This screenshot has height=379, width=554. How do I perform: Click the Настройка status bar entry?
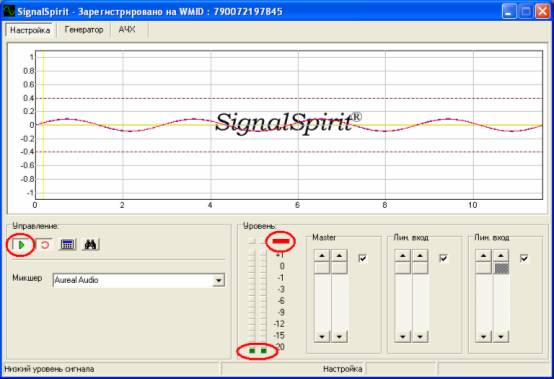tap(342, 369)
